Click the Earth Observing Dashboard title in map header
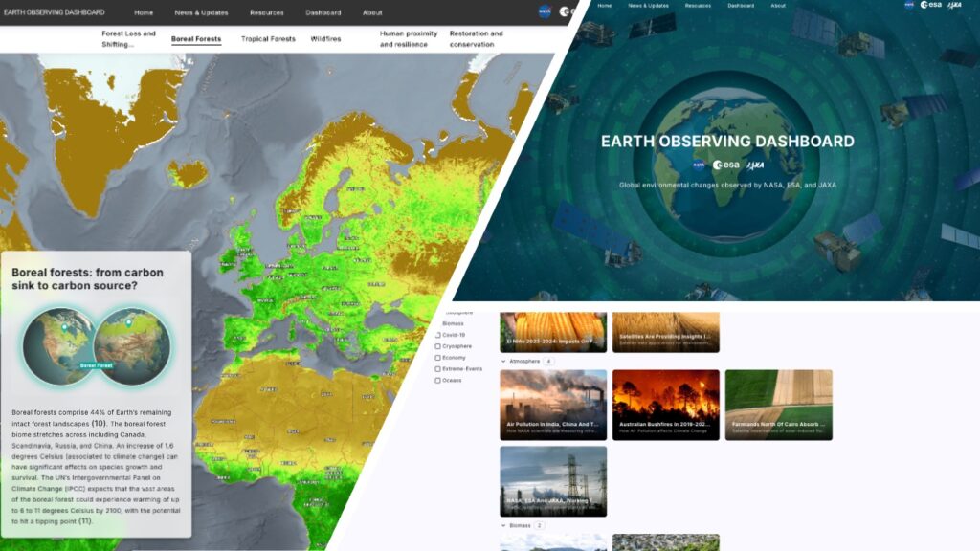Viewport: 980px width, 551px height. click(55, 12)
